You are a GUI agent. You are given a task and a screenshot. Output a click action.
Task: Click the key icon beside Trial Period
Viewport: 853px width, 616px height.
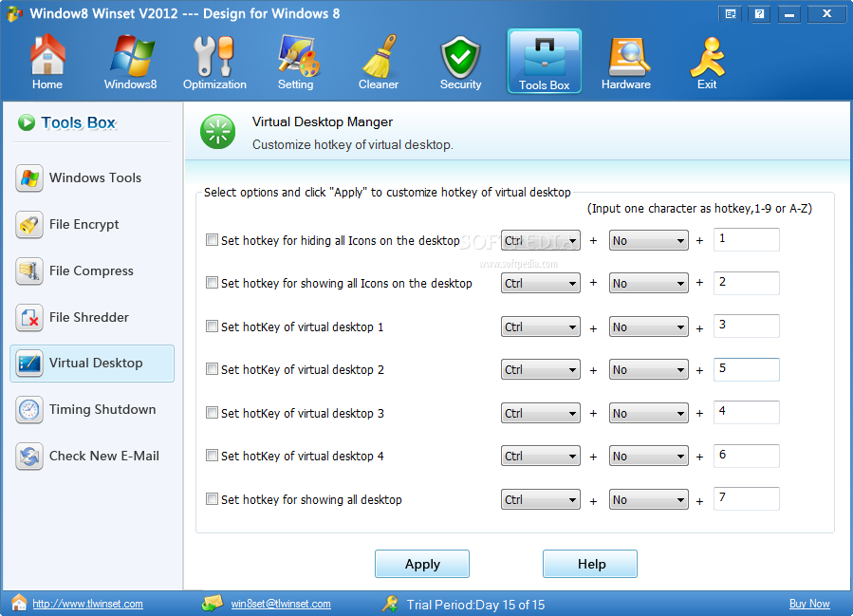[390, 604]
